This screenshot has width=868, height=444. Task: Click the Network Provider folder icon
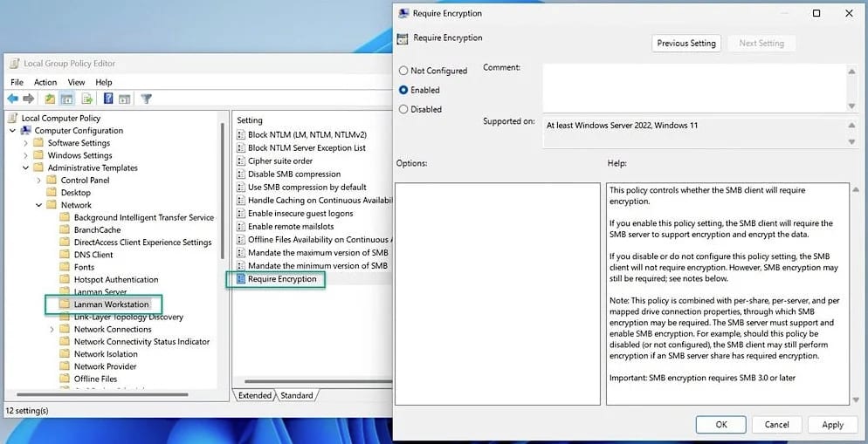(x=65, y=366)
